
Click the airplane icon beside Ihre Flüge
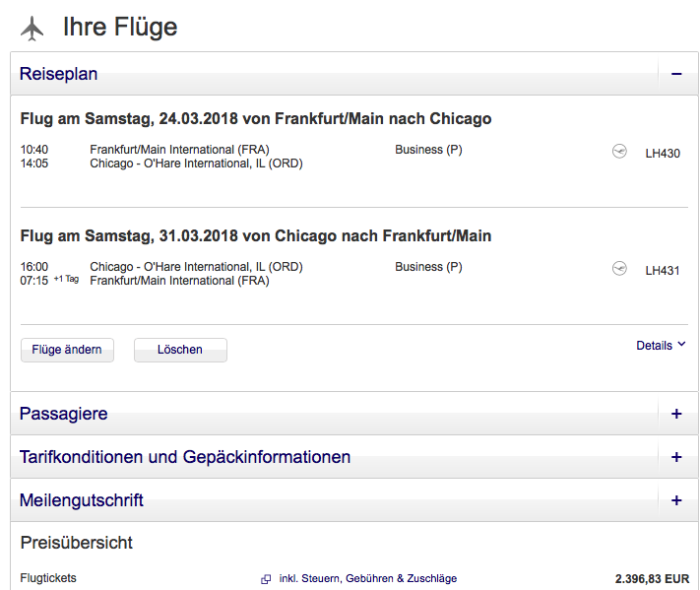click(32, 29)
